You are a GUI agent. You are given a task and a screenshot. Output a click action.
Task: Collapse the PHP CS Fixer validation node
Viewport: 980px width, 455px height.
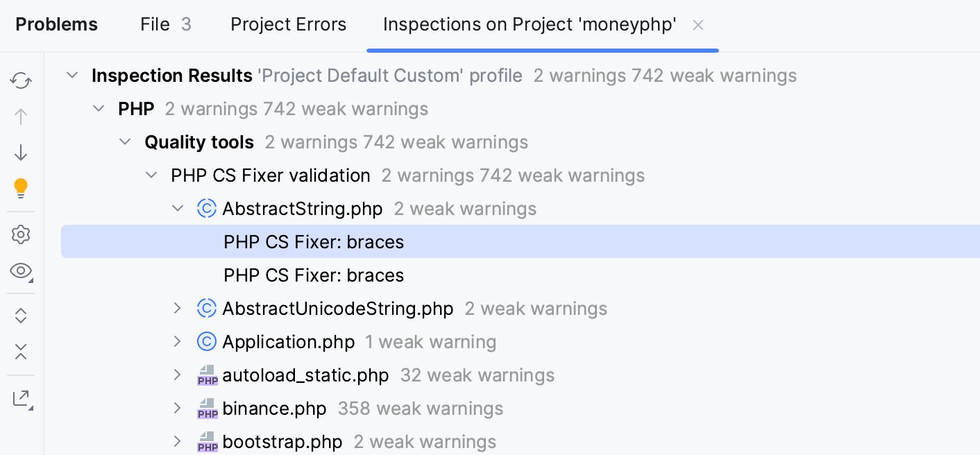[x=151, y=175]
